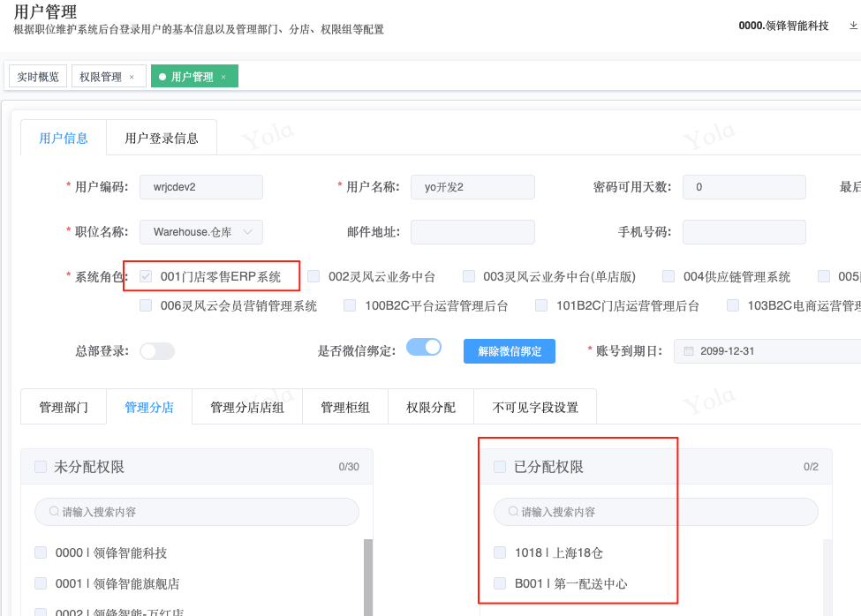The width and height of the screenshot is (861, 616).
Task: Click the 未分配权限 list scrollbar
Action: click(x=368, y=577)
